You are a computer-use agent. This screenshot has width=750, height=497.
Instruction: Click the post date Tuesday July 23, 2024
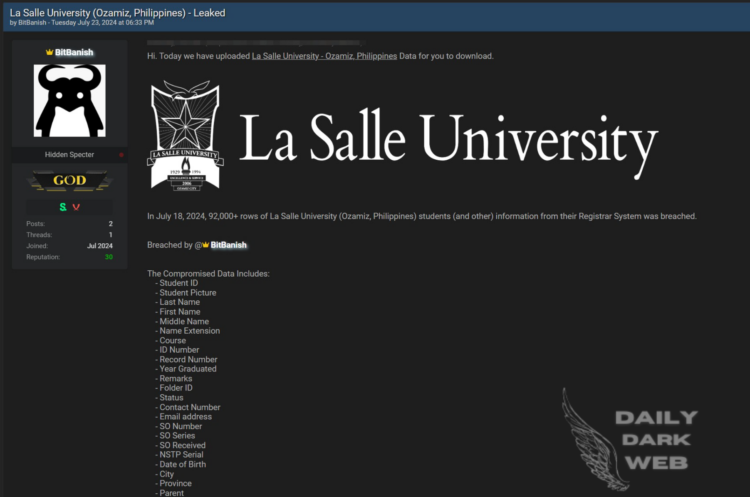pyautogui.click(x=103, y=22)
